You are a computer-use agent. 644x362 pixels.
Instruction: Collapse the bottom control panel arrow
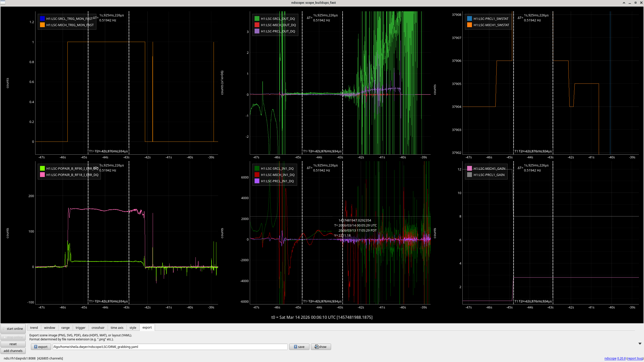(640, 344)
